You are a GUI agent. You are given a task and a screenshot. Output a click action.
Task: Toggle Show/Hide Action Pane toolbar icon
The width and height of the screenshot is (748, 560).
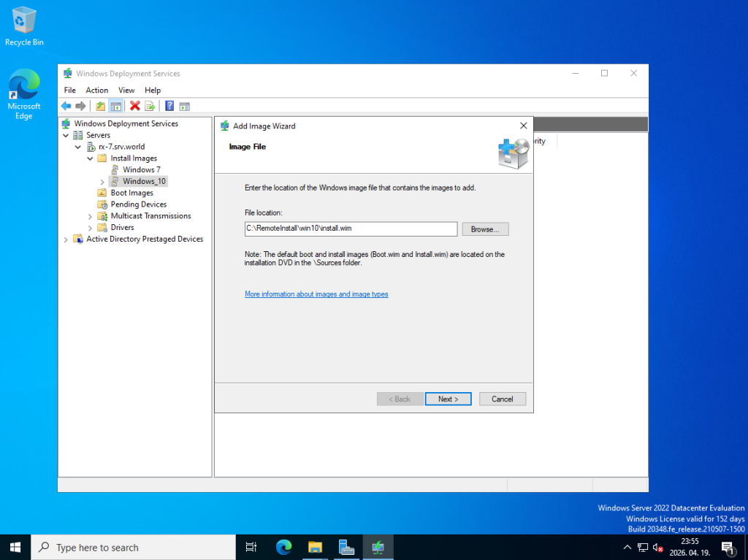tap(185, 106)
